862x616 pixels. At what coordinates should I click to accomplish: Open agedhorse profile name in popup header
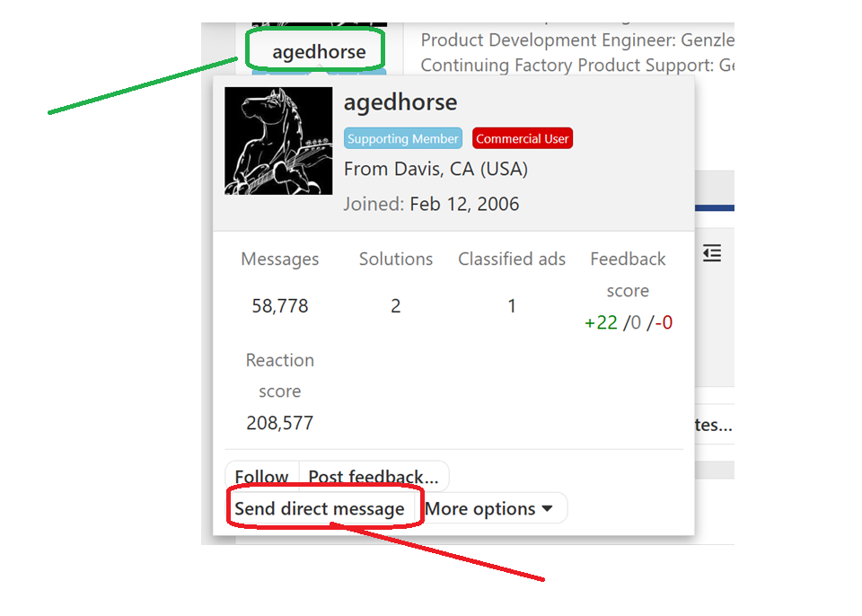point(400,102)
